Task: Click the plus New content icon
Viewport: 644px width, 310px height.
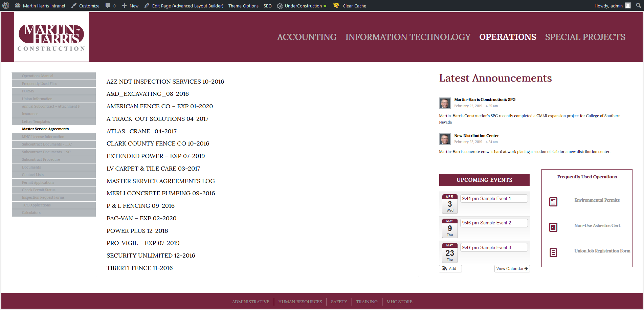Action: coord(124,6)
